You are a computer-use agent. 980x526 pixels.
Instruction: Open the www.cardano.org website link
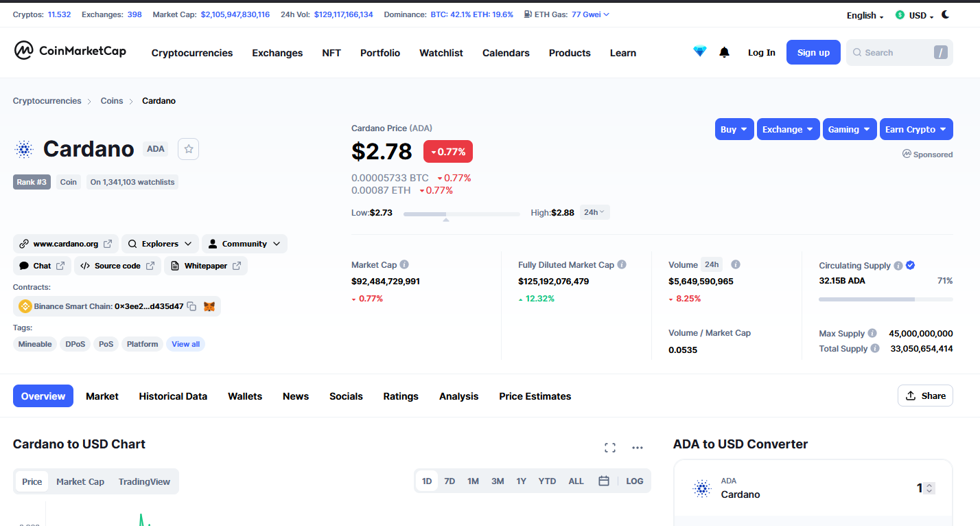(66, 244)
